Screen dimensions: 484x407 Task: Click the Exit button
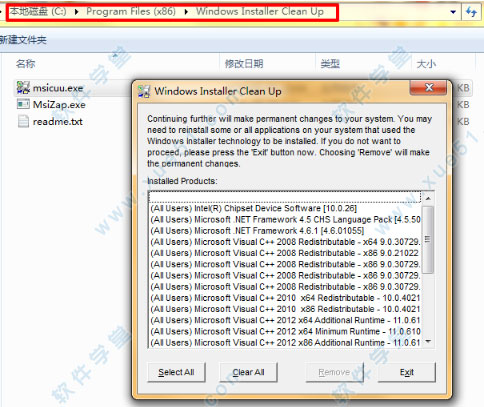pos(407,372)
